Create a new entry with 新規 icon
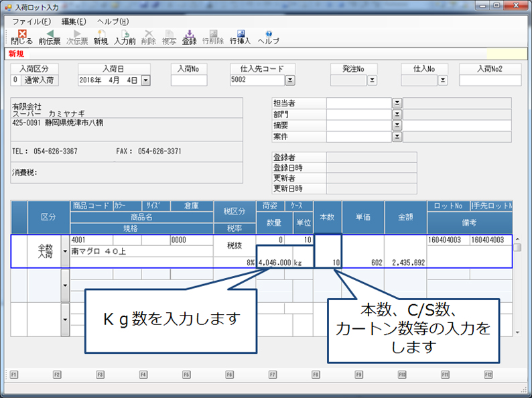This screenshot has height=398, width=532. tap(101, 36)
